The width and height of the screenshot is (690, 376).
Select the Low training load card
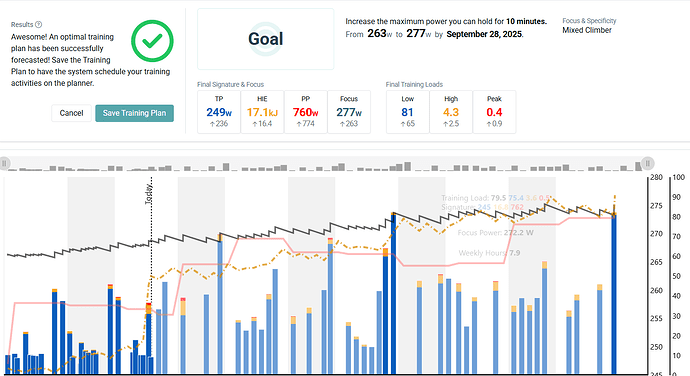[x=407, y=112]
